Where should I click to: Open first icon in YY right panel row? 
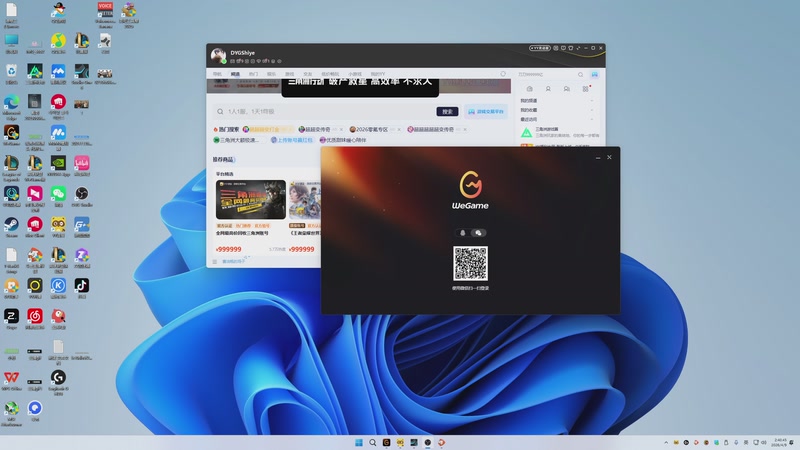point(530,89)
